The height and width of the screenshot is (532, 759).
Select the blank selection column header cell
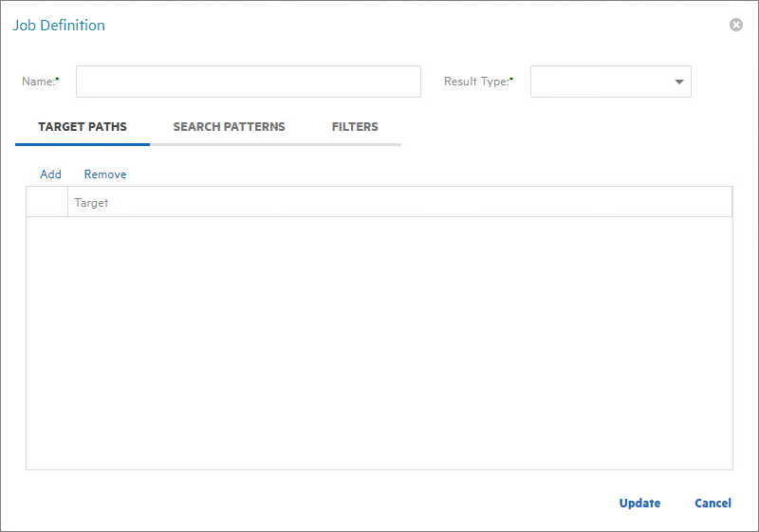tap(46, 202)
